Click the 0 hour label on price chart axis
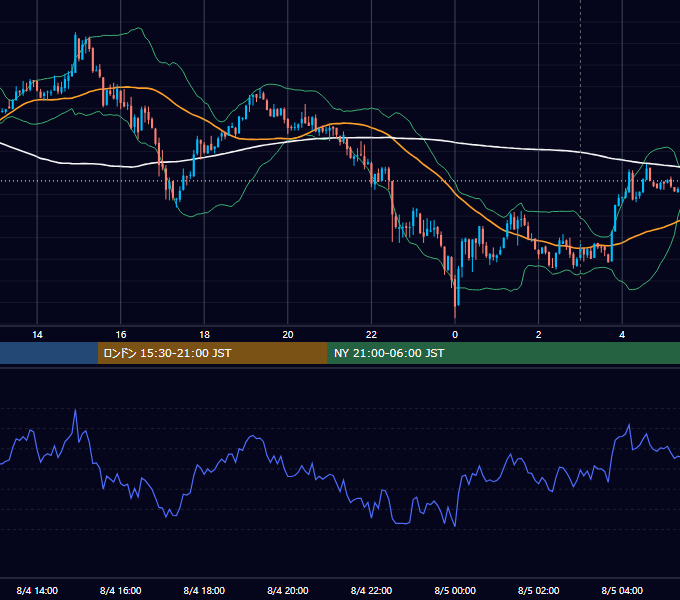Screen dimensions: 680x600 click(455, 335)
